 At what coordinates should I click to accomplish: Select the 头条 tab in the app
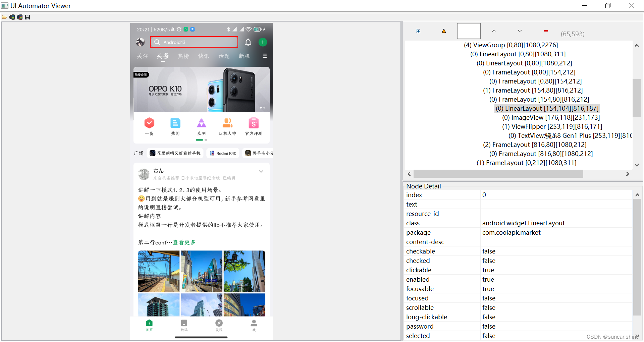click(163, 56)
